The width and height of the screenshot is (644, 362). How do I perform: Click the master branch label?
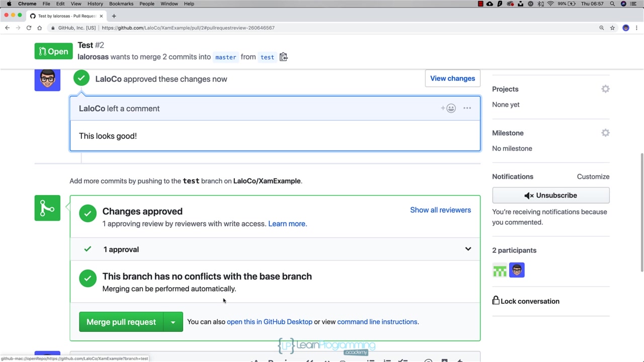pyautogui.click(x=225, y=57)
